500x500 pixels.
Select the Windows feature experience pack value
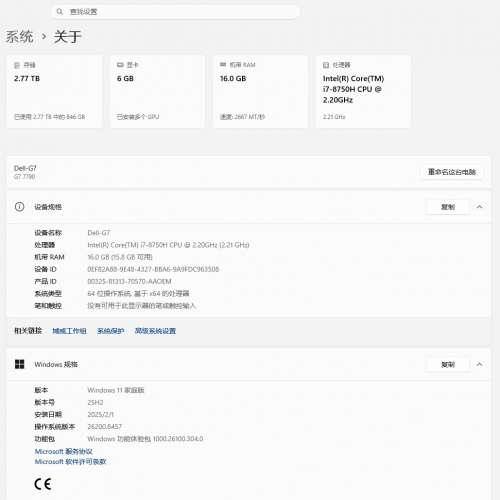[x=145, y=439]
